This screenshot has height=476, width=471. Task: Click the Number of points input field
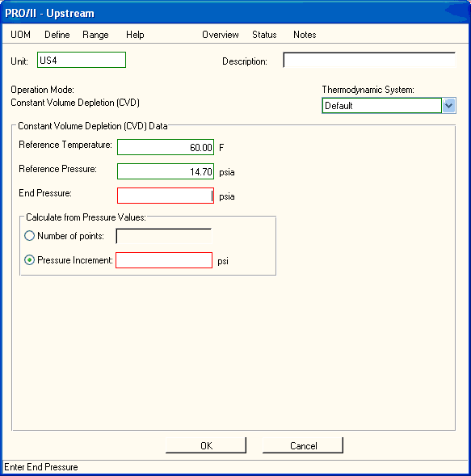coord(164,236)
